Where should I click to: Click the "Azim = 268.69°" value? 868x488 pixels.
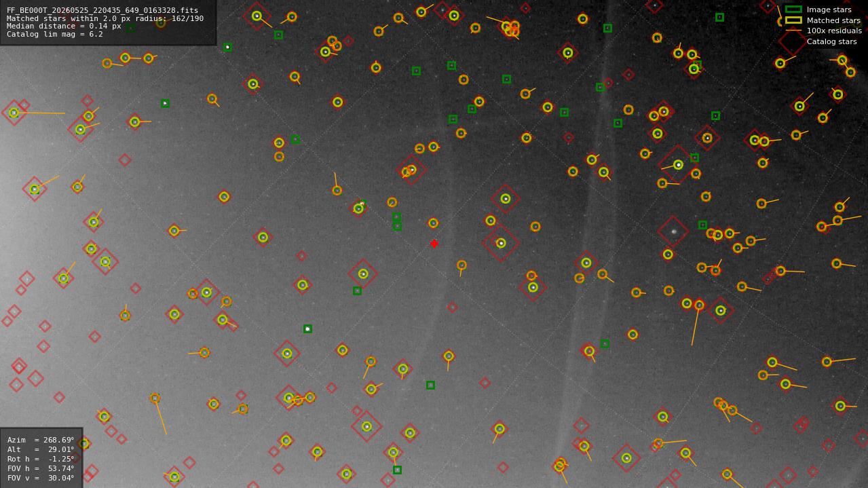41,440
